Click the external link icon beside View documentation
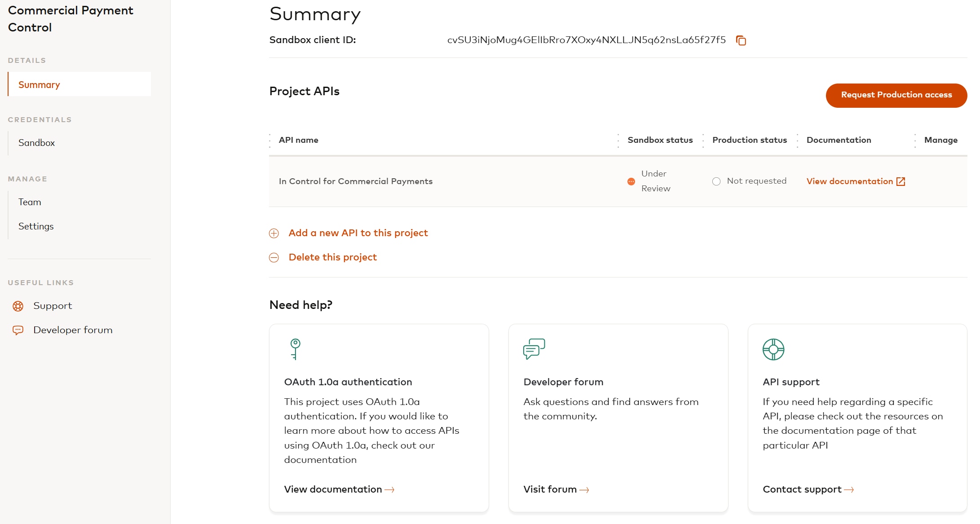This screenshot has height=524, width=980. pos(901,181)
